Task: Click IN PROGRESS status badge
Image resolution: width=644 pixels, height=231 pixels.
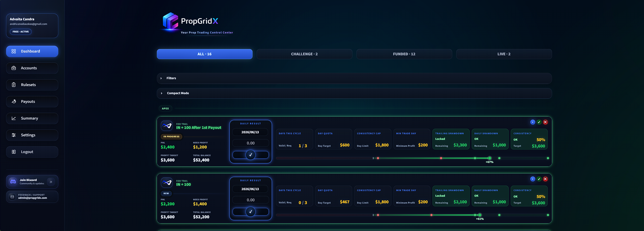Action: [x=171, y=137]
